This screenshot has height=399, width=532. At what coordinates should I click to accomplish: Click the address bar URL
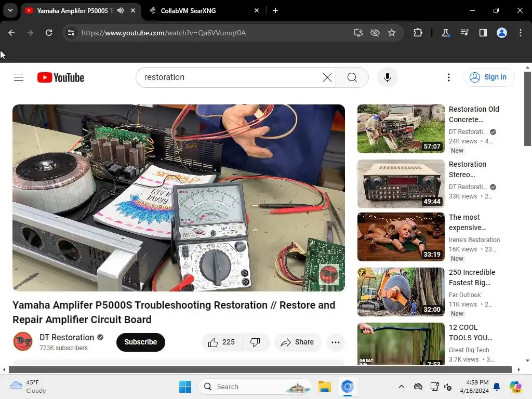pos(164,33)
